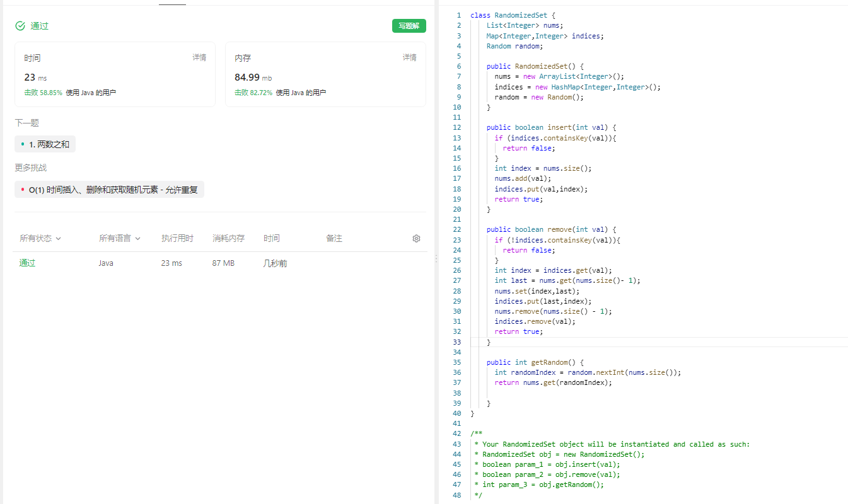Open 详情 for 内存 card

point(410,57)
